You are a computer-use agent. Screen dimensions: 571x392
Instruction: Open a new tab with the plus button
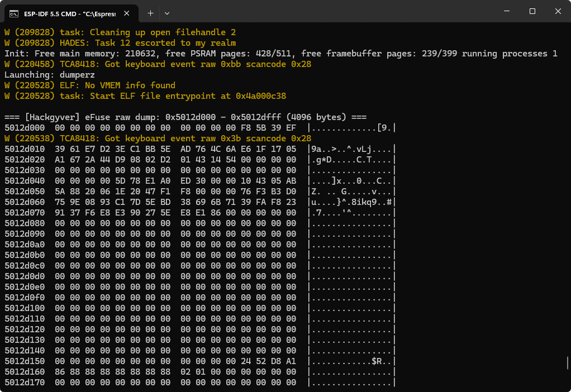click(x=150, y=13)
